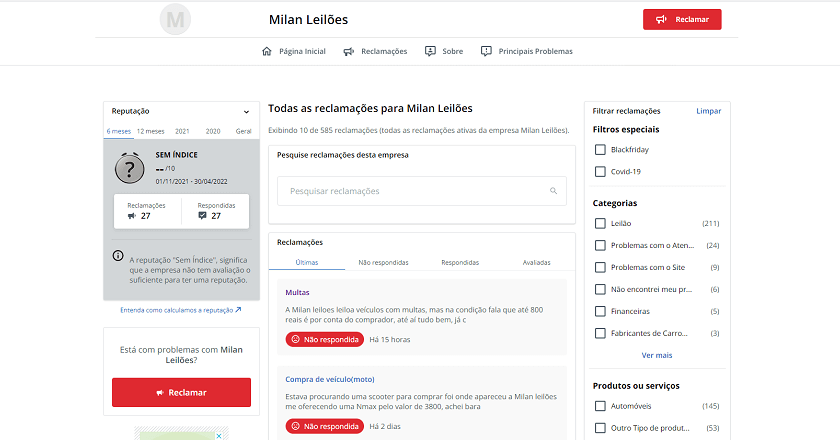Enable the Blackfriday filter checkbox
The image size is (840, 440).
pos(600,149)
